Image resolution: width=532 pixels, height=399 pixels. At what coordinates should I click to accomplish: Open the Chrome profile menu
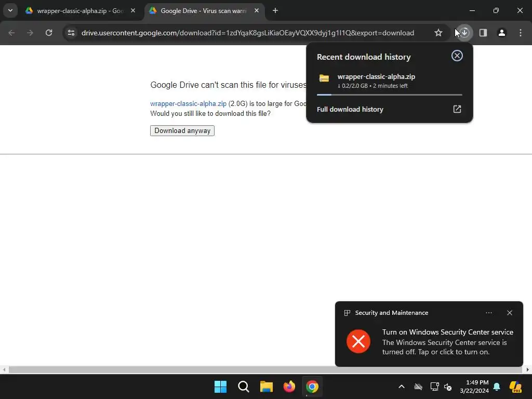(x=502, y=33)
